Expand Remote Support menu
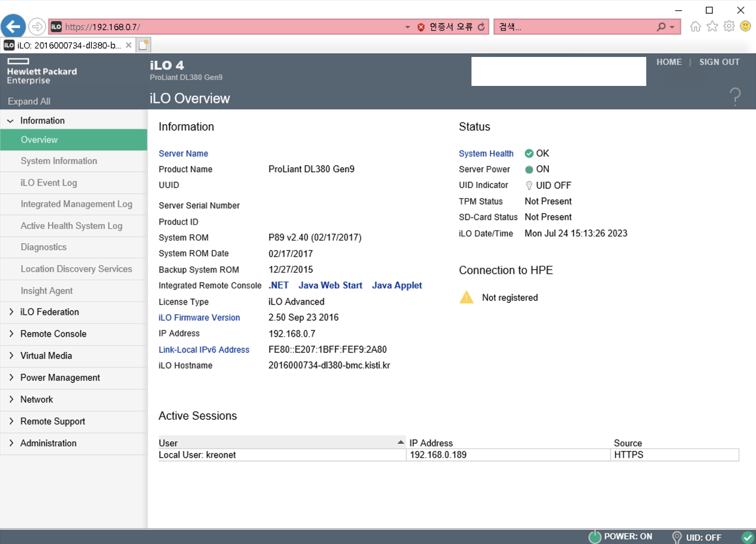Viewport: 756px width, 544px height. point(11,421)
